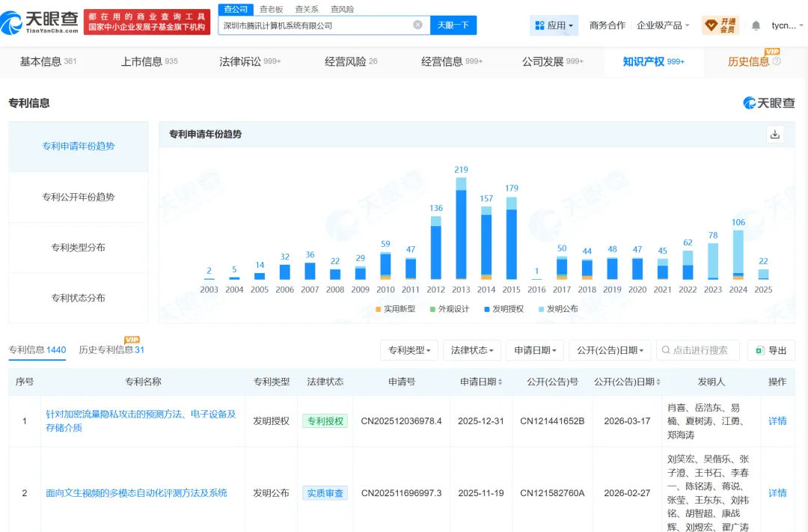
Task: Select the 查风险 search tab
Action: (342, 9)
